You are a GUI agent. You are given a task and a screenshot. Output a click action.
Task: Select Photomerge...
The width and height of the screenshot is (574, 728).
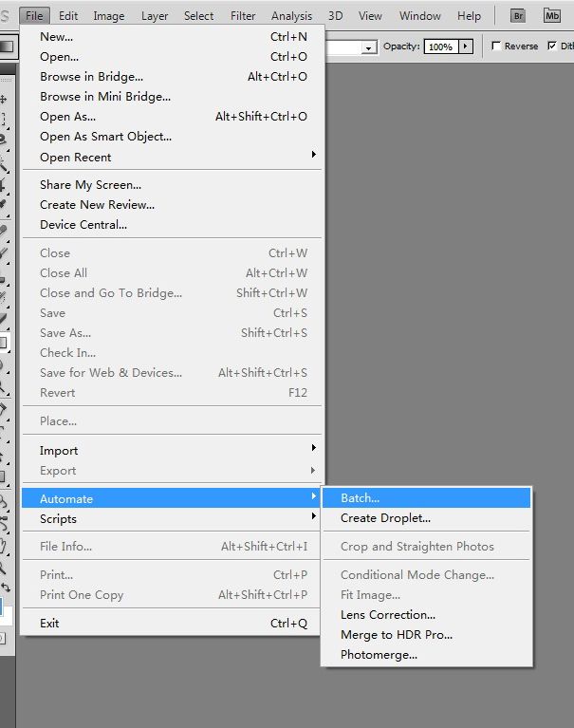(x=426, y=655)
